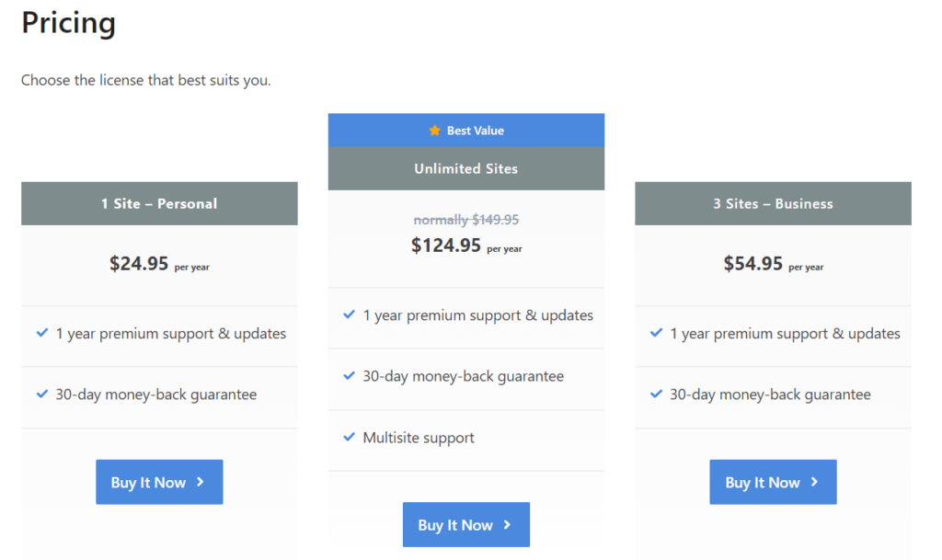942x560 pixels.
Task: Click the checkmark next to Unlimited Sites premium support
Action: coord(349,314)
